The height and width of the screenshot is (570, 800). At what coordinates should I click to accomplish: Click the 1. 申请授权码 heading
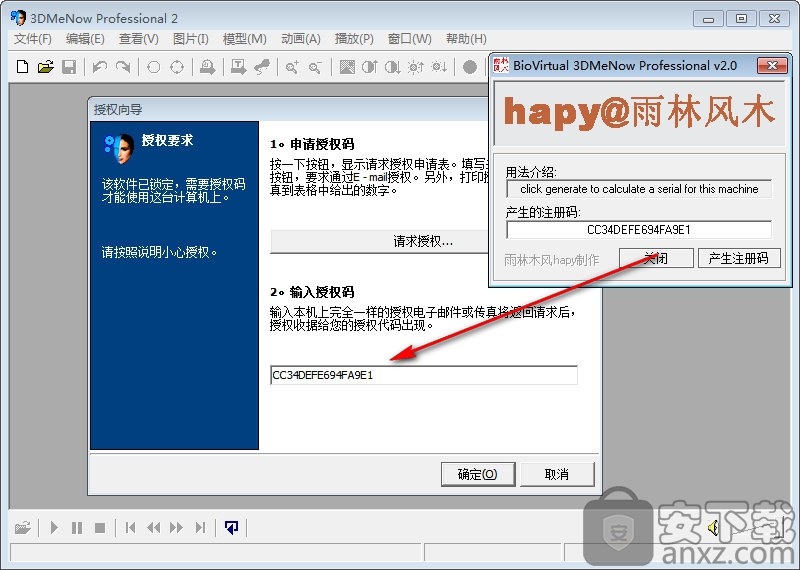coord(312,144)
